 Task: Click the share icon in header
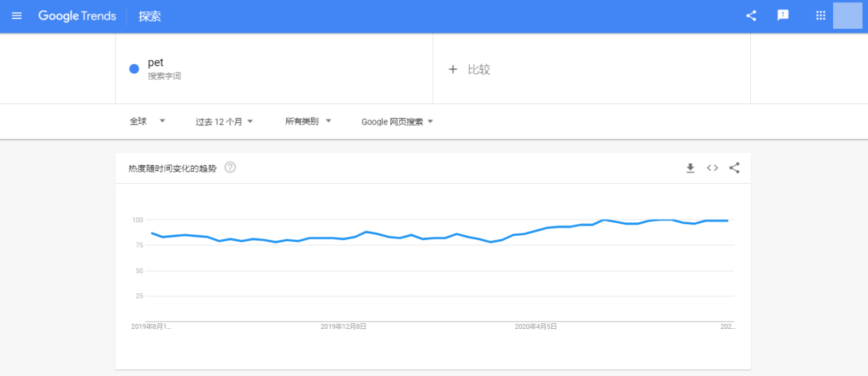click(x=751, y=16)
